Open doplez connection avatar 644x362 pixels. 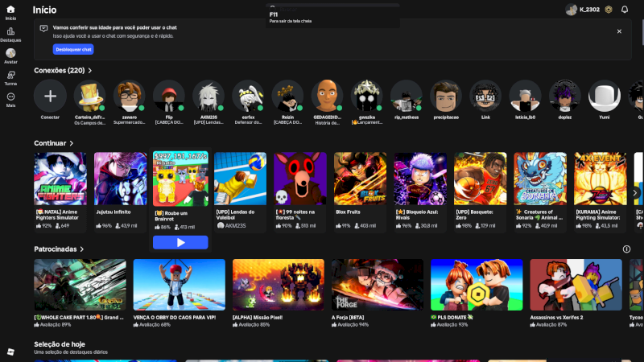565,96
